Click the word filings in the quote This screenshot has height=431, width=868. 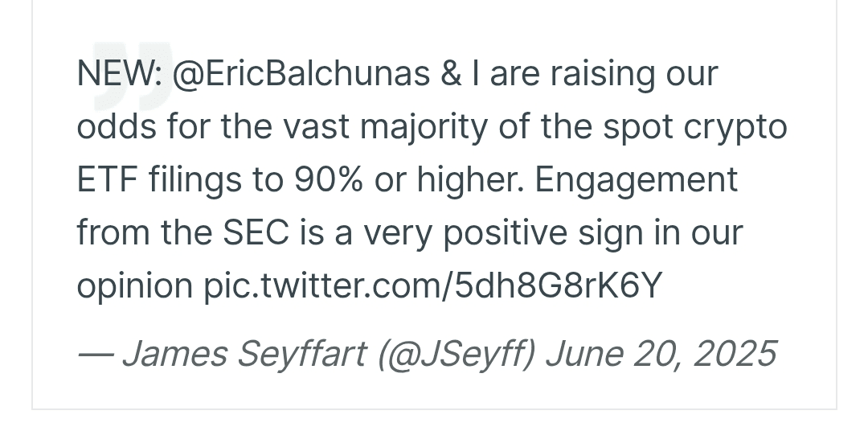point(194,181)
